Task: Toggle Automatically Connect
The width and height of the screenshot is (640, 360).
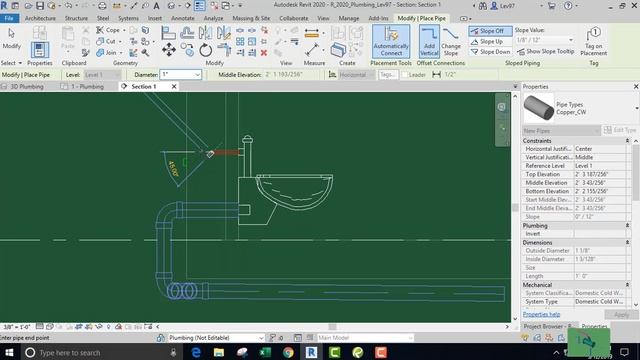Action: tap(391, 42)
